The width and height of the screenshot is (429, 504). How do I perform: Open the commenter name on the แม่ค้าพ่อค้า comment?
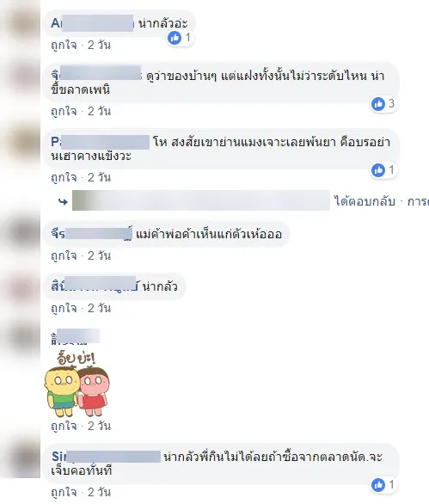point(92,234)
